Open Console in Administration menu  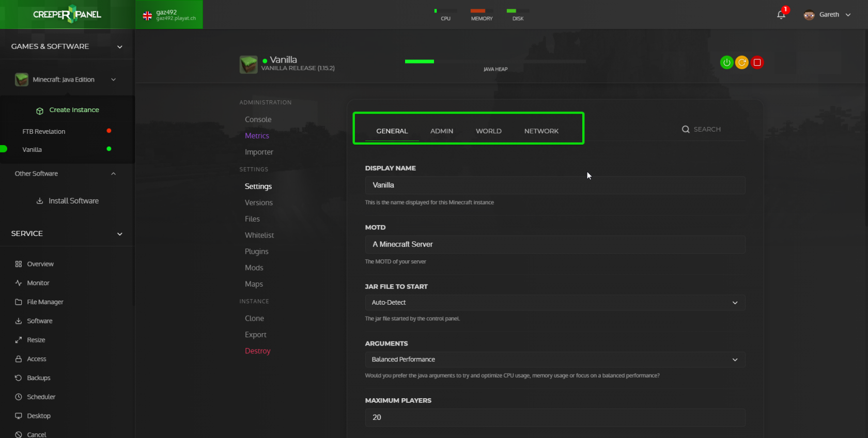pos(258,119)
